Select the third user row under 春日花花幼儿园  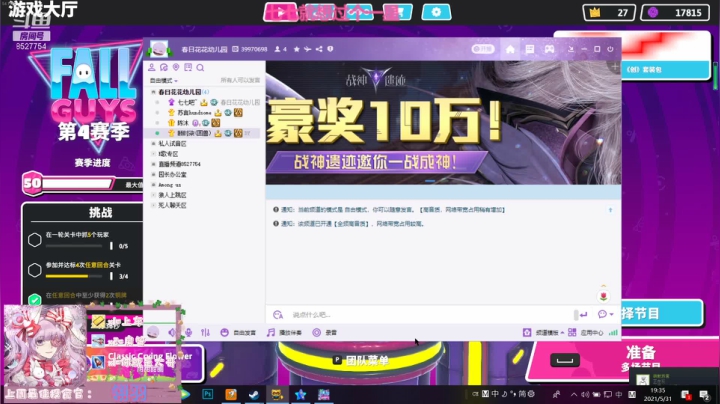202,123
